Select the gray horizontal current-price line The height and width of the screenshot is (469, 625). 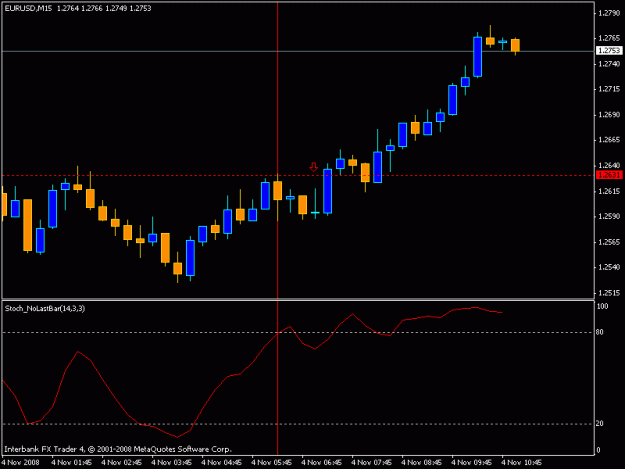(298, 51)
